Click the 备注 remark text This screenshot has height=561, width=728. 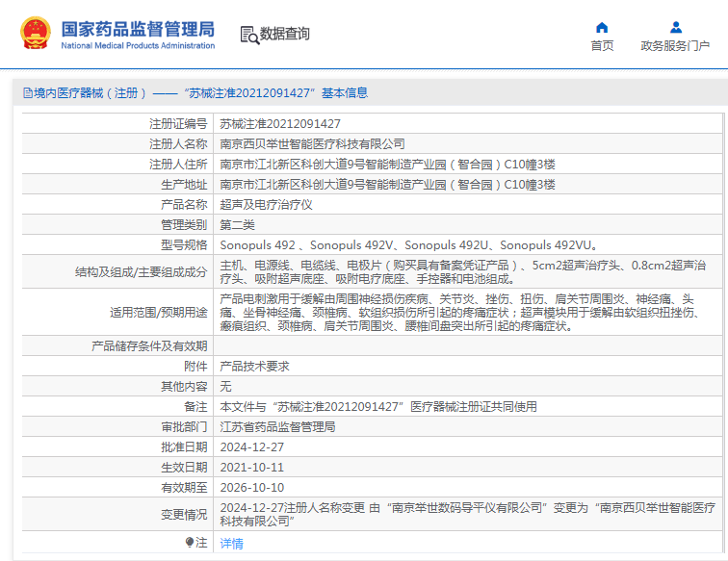(x=378, y=406)
